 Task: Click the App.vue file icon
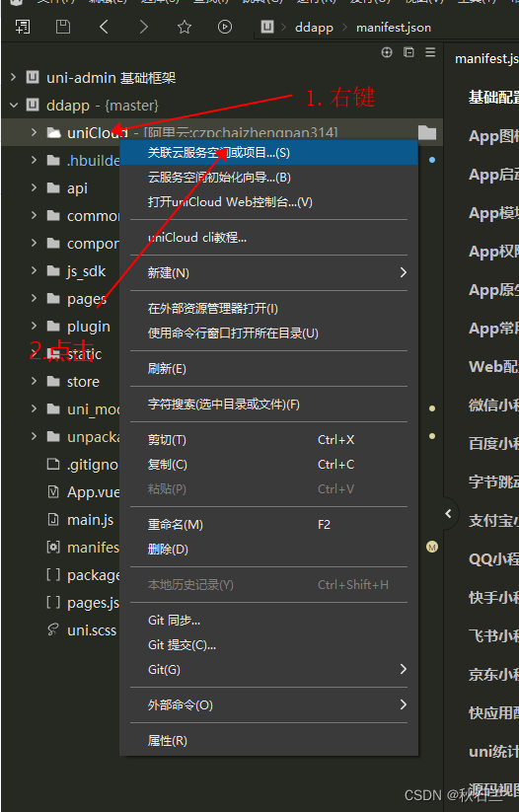coord(53,491)
